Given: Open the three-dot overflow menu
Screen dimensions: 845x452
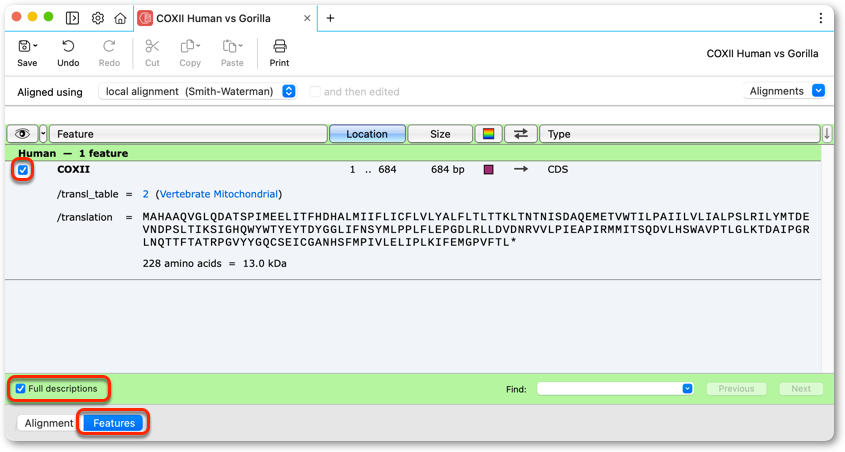Looking at the screenshot, I should [x=820, y=18].
